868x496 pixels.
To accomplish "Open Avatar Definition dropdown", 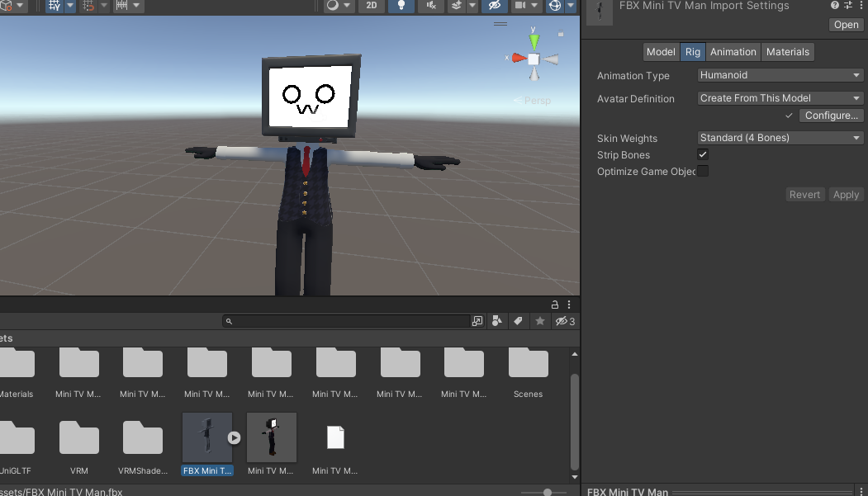I will pos(780,98).
